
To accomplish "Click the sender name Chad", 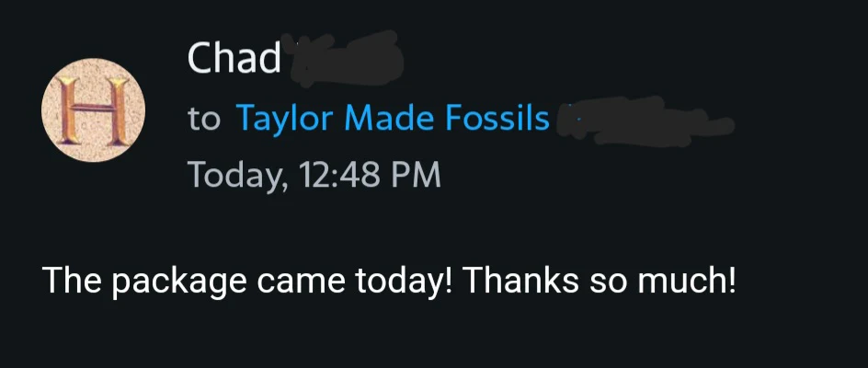I will pos(234,60).
